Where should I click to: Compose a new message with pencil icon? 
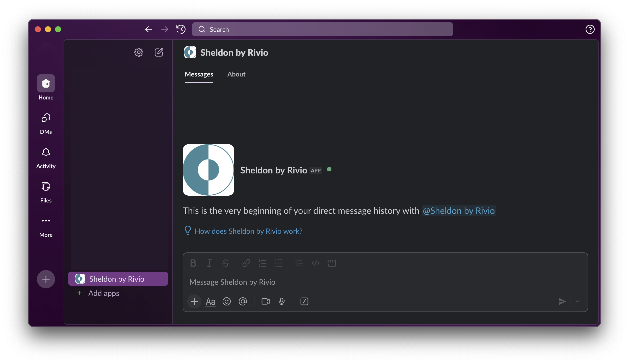pyautogui.click(x=159, y=52)
